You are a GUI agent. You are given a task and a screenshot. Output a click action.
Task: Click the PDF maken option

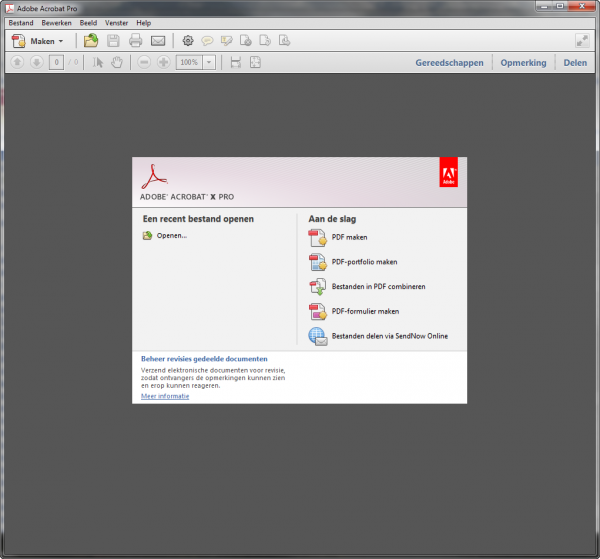[349, 237]
